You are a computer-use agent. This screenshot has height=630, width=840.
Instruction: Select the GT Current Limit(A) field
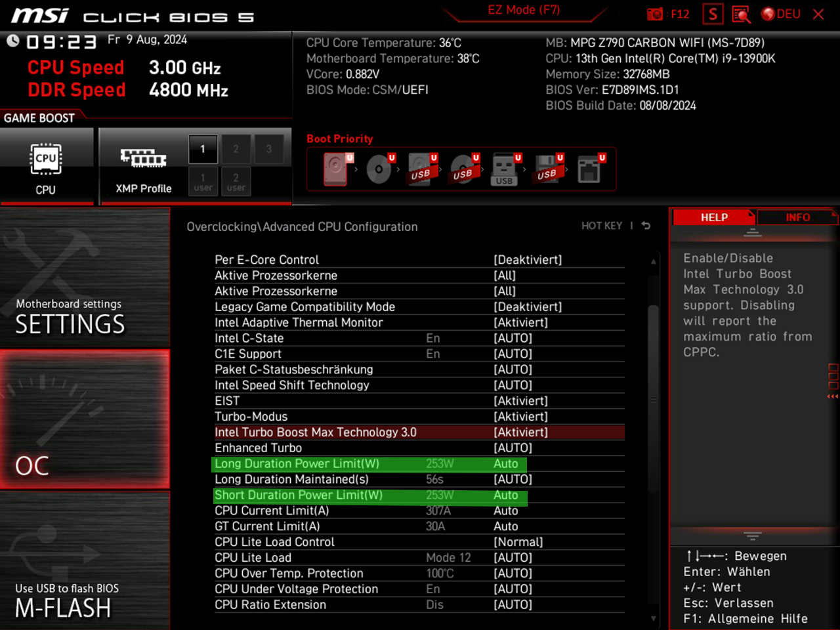click(x=419, y=526)
